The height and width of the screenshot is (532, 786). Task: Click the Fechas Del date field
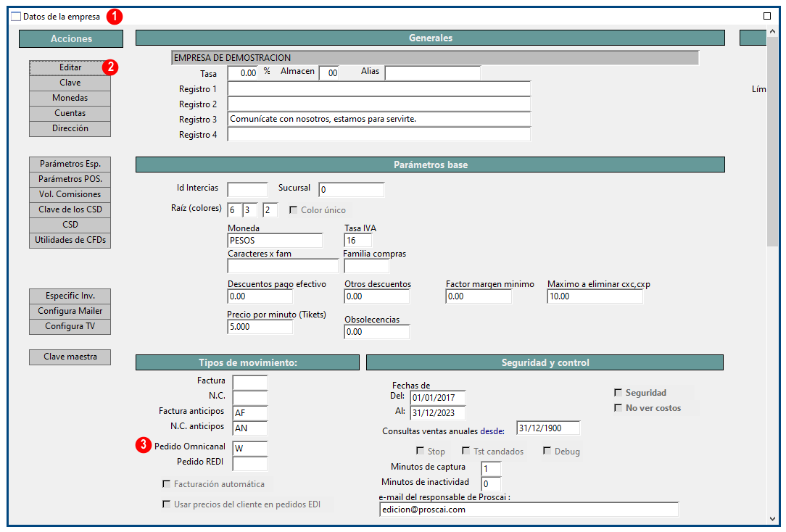[438, 398]
